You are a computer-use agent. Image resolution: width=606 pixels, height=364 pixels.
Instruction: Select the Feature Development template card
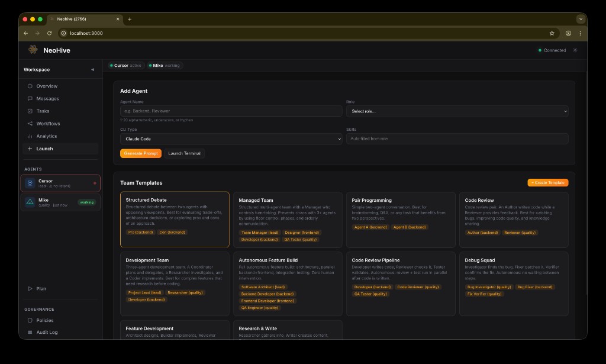(x=175, y=330)
